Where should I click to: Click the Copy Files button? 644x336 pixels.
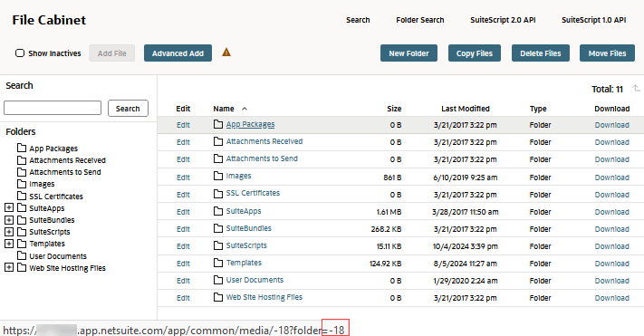(475, 53)
